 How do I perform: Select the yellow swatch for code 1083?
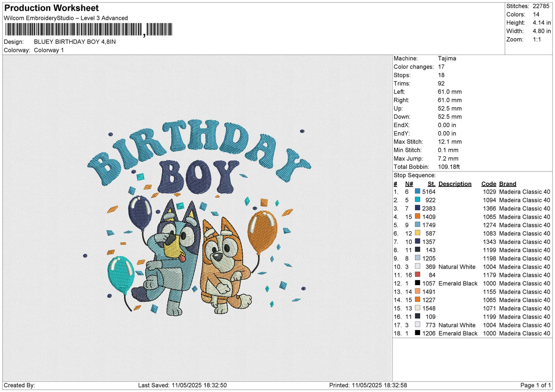click(418, 233)
